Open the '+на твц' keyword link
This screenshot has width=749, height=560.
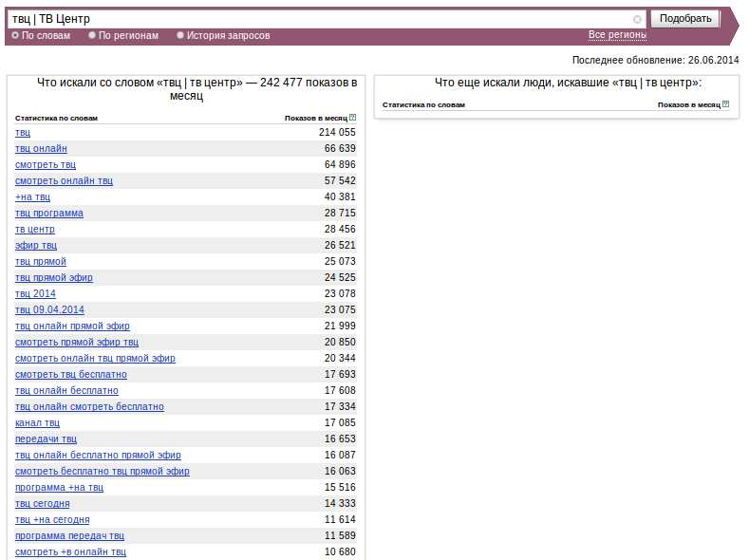pyautogui.click(x=32, y=197)
